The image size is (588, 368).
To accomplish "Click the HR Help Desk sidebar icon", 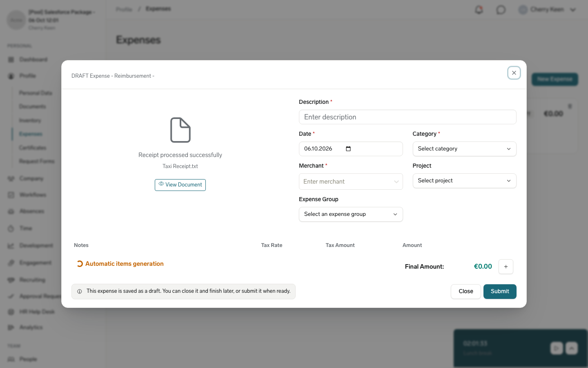I will tap(11, 312).
